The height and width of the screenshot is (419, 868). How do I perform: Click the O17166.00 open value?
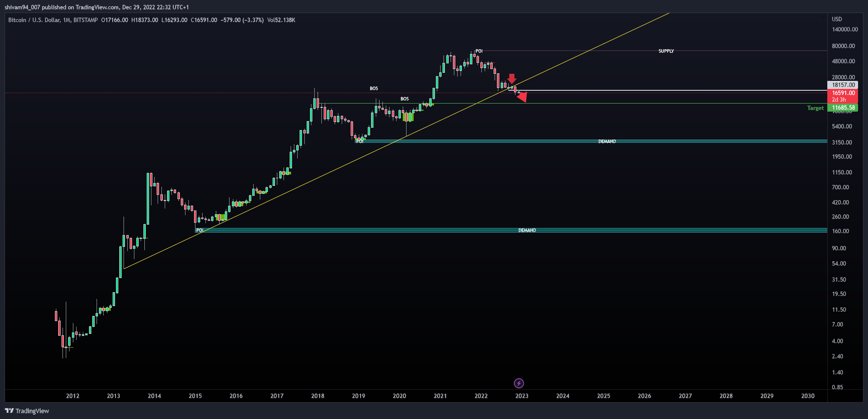coord(115,20)
